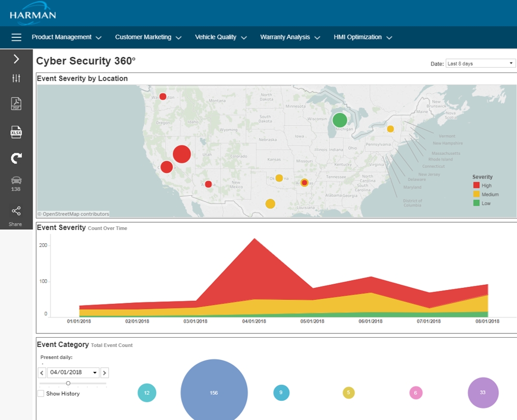517x420 pixels.
Task: Export dashboard as PDF icon
Action: click(16, 104)
